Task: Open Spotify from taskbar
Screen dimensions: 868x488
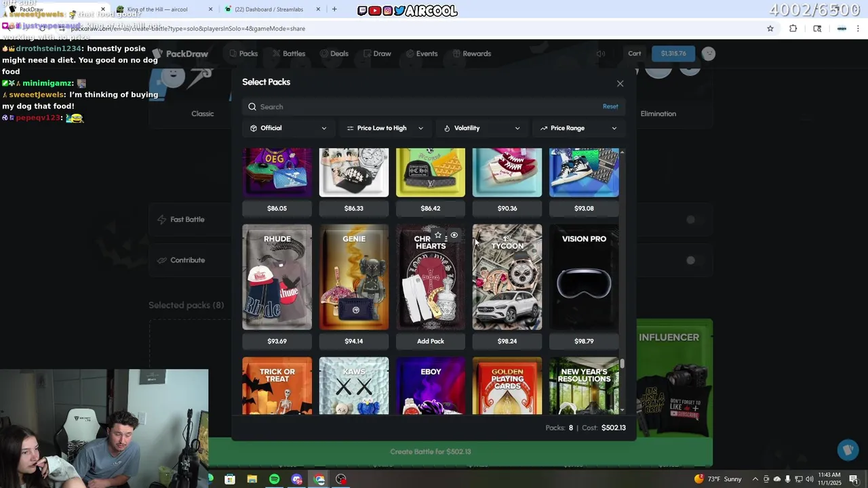Action: click(x=274, y=479)
